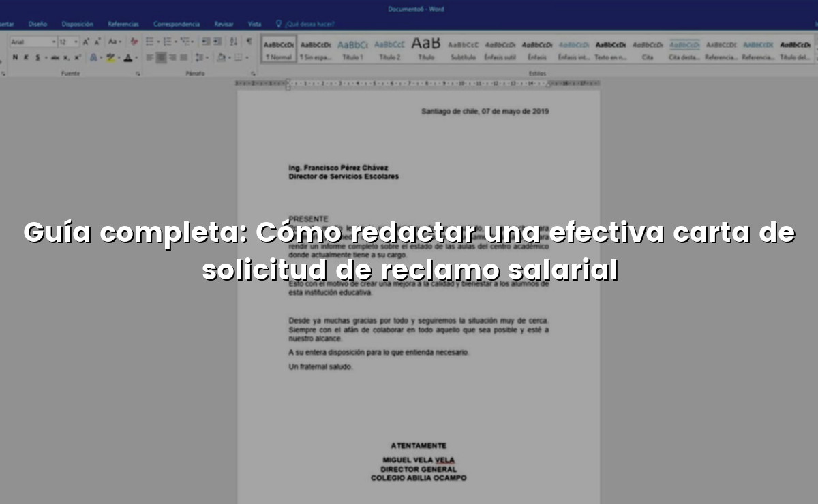818x504 pixels.
Task: Click the 'ATENTAMENTE' closing line
Action: (x=418, y=445)
